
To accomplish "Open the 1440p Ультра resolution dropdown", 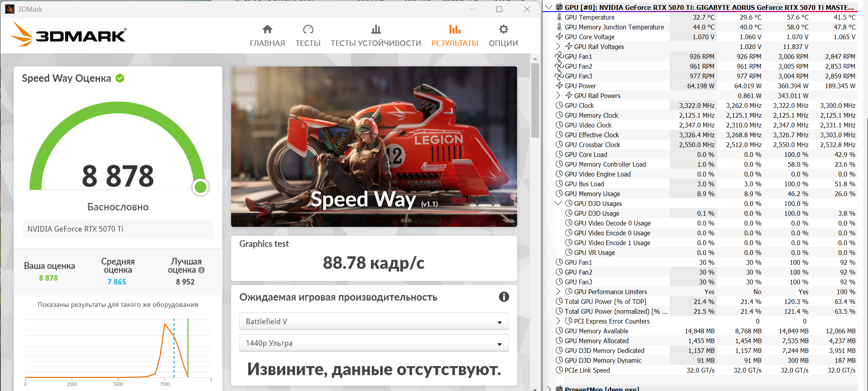I will click(374, 343).
